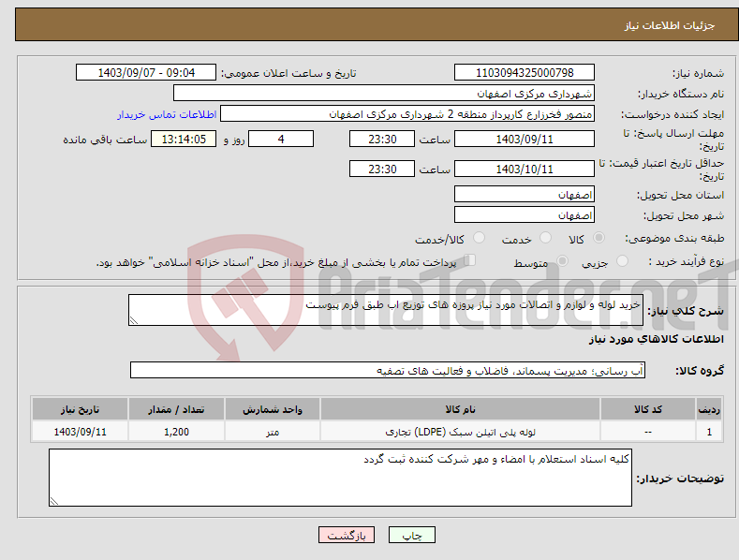
Task: Select the کالا radio button
Action: (599, 238)
